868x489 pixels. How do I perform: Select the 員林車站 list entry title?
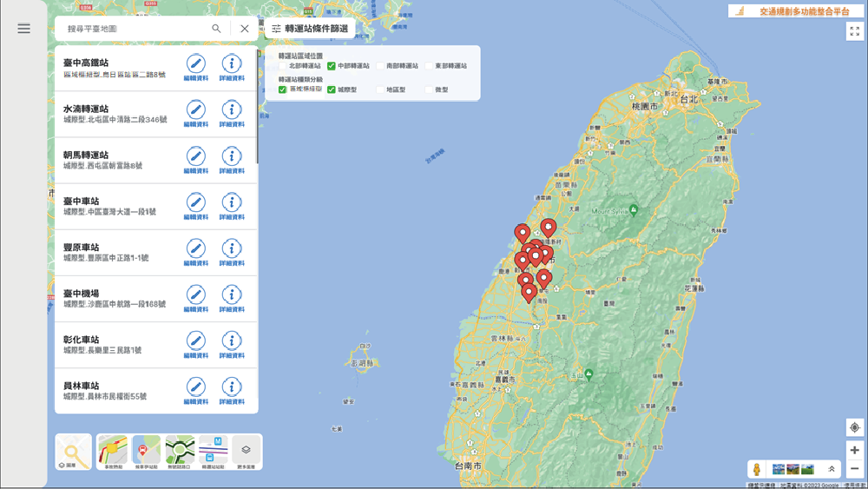pyautogui.click(x=82, y=386)
